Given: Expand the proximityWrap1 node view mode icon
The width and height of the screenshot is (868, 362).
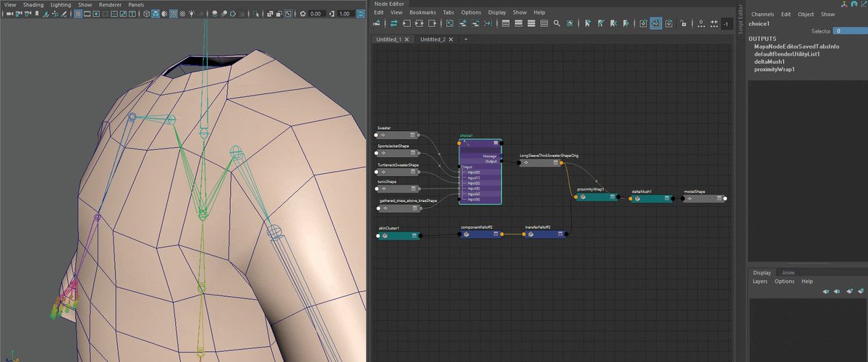Looking at the screenshot, I should 613,197.
